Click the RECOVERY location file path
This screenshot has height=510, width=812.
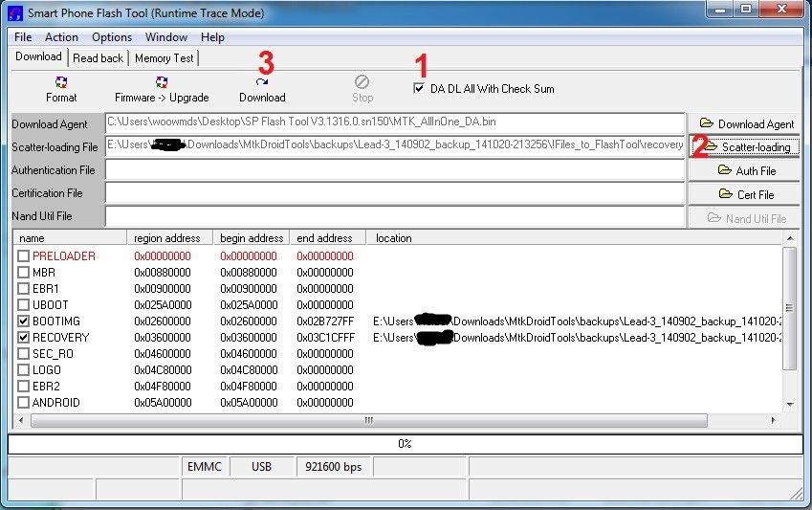click(x=578, y=338)
